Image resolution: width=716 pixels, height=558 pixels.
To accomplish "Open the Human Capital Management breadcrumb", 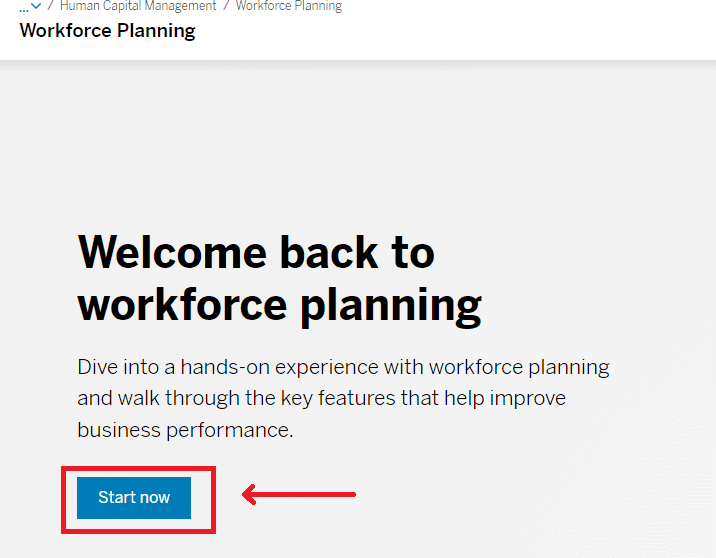I will [138, 6].
